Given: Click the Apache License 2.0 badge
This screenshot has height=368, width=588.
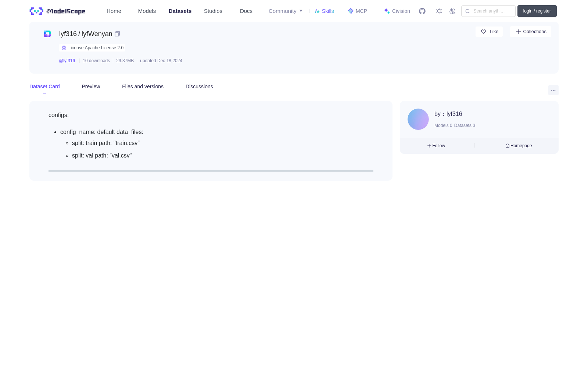Looking at the screenshot, I should (92, 48).
